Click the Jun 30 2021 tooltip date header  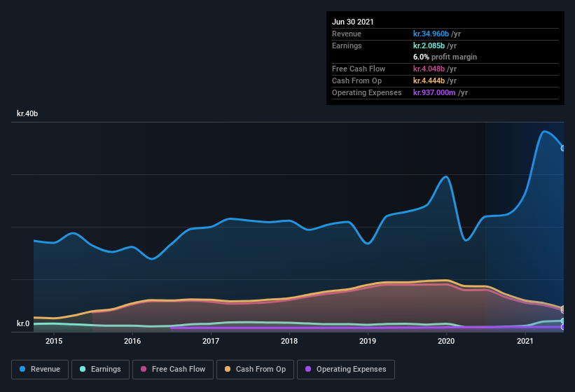click(x=353, y=22)
